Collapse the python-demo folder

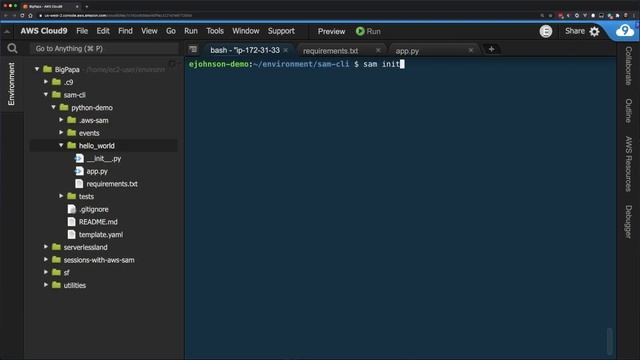(53, 107)
